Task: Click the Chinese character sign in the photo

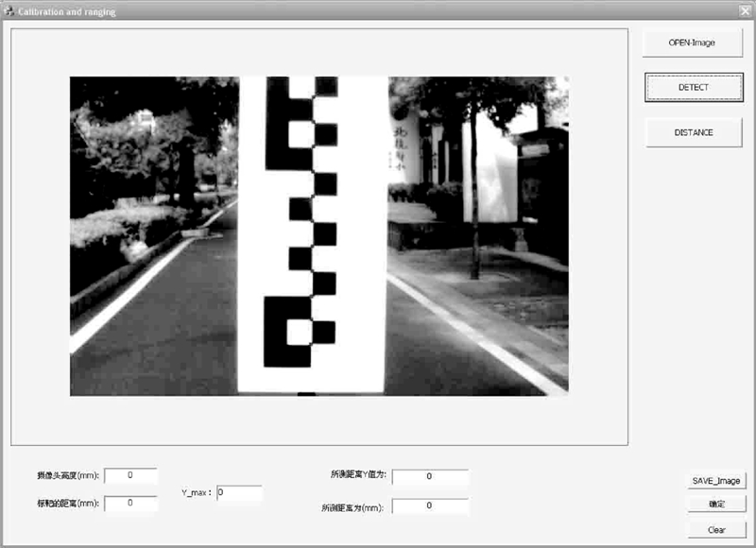Action: point(398,147)
